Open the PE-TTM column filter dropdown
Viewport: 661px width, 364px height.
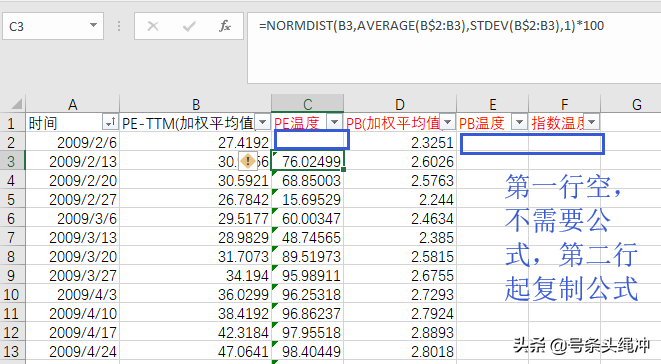coord(262,123)
